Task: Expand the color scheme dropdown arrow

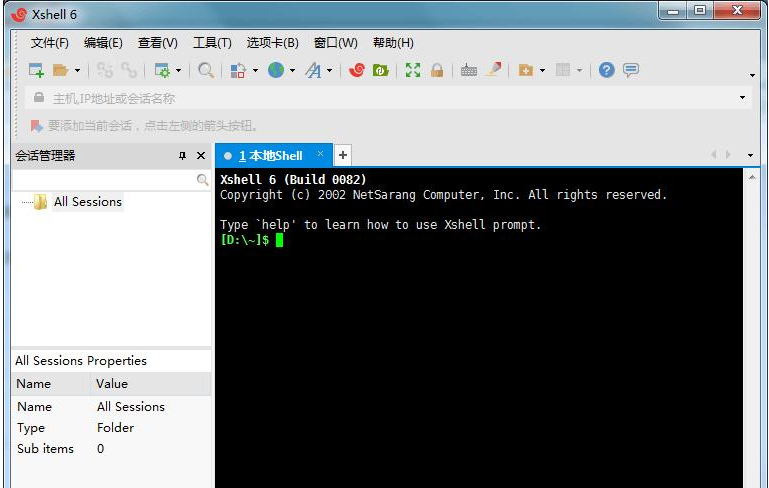Action: coord(255,71)
